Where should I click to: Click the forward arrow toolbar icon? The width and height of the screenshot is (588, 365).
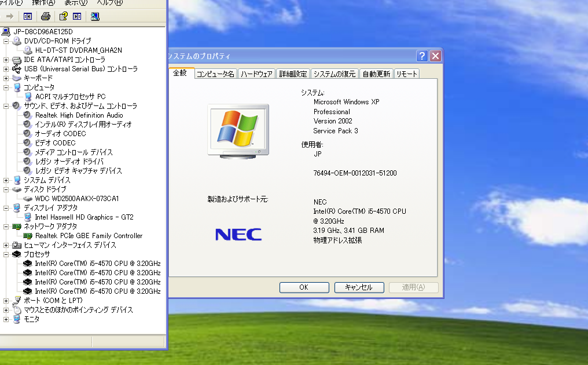tap(10, 16)
